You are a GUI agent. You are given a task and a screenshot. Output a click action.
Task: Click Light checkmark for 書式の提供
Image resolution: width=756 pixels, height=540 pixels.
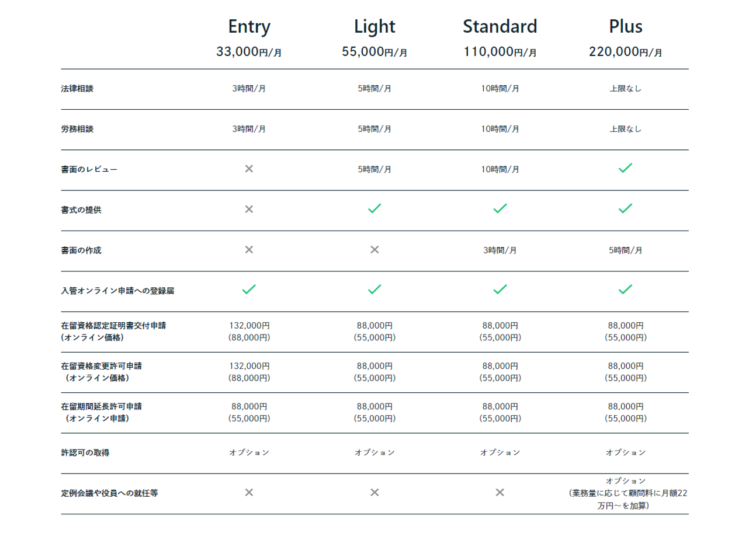pos(374,208)
